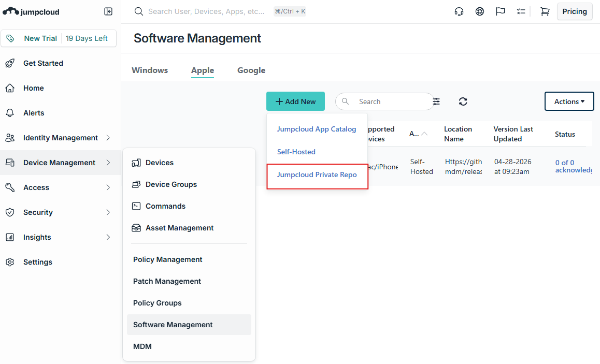Click the Pricing button
Image resolution: width=600 pixels, height=364 pixels.
click(x=575, y=11)
